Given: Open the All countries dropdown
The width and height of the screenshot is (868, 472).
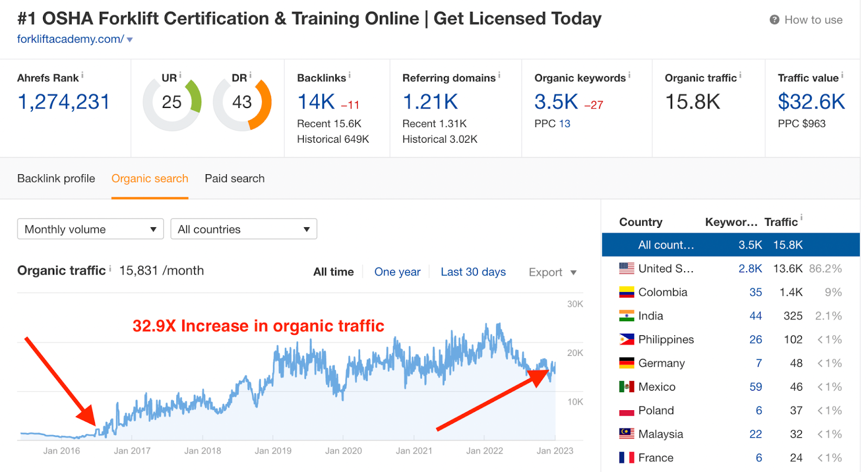Looking at the screenshot, I should (244, 229).
